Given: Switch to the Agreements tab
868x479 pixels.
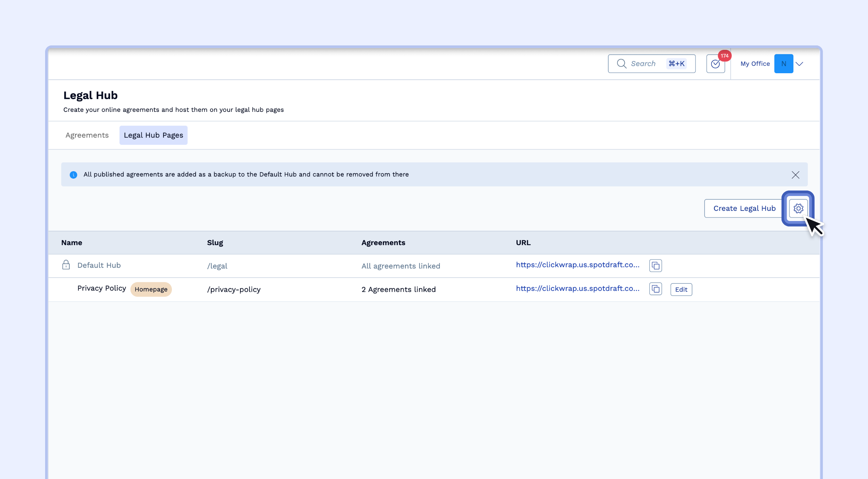Looking at the screenshot, I should tap(87, 135).
